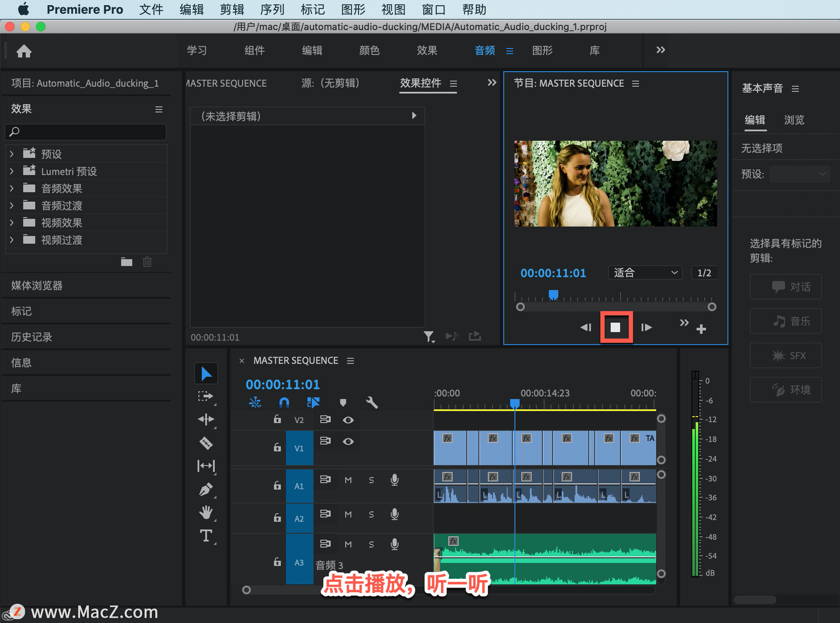Viewport: 840px width, 623px height.
Task: Mute track A2
Action: (x=348, y=514)
